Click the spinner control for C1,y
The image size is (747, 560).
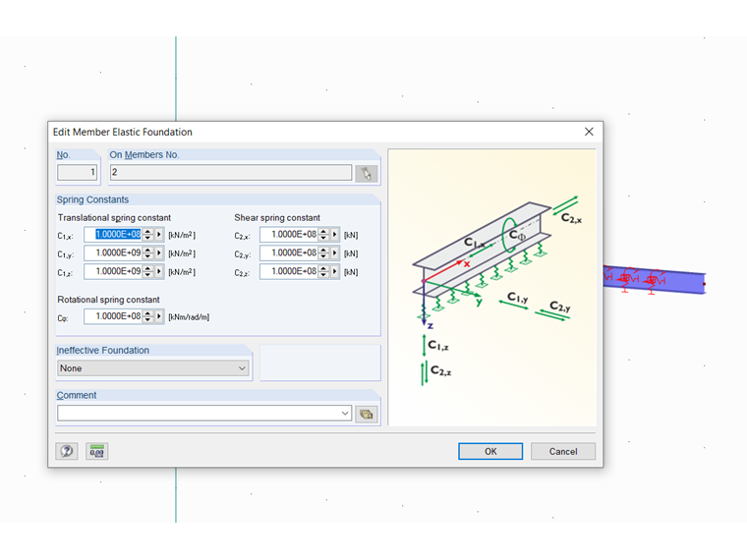point(147,252)
